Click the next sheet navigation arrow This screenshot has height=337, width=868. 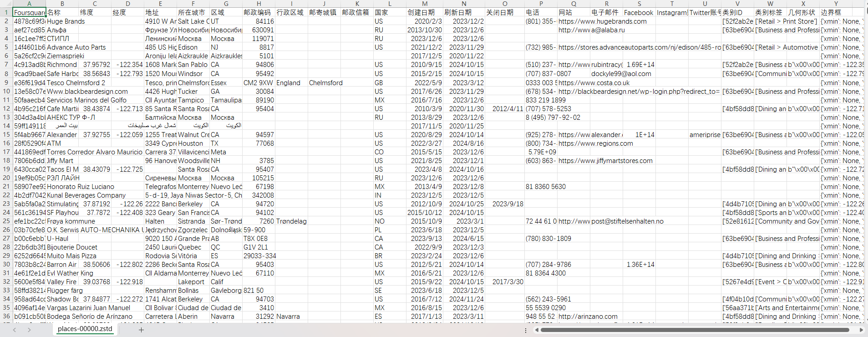[x=29, y=330]
